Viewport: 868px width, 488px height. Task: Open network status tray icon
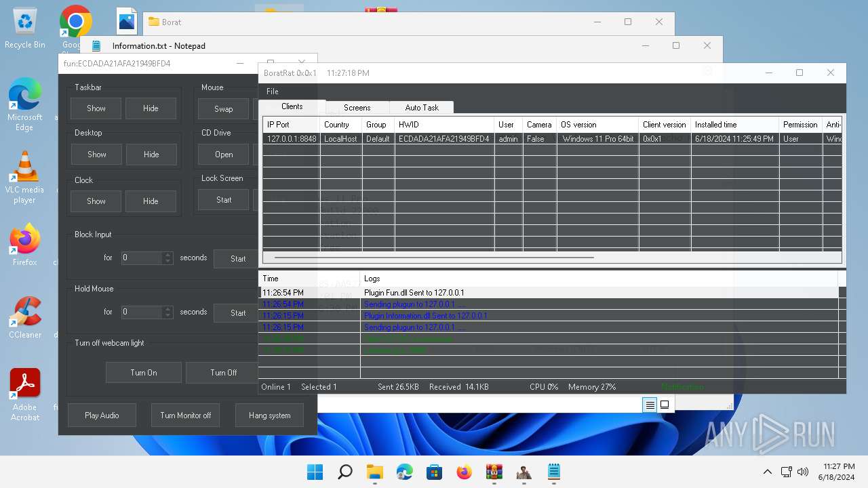coord(787,472)
